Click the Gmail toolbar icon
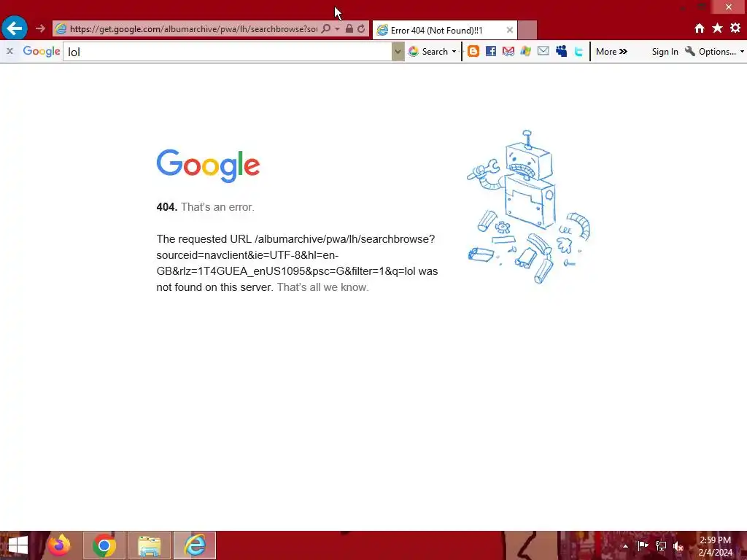This screenshot has width=747, height=560. tap(508, 51)
